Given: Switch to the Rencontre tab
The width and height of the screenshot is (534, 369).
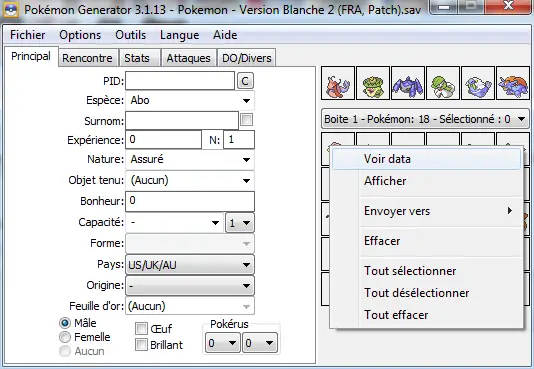Looking at the screenshot, I should tap(87, 58).
